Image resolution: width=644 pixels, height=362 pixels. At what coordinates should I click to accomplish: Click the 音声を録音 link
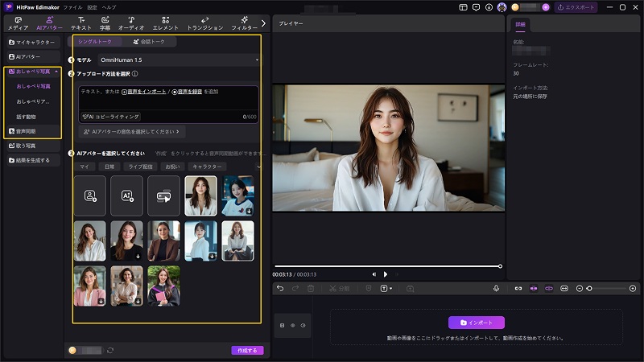pos(187,92)
